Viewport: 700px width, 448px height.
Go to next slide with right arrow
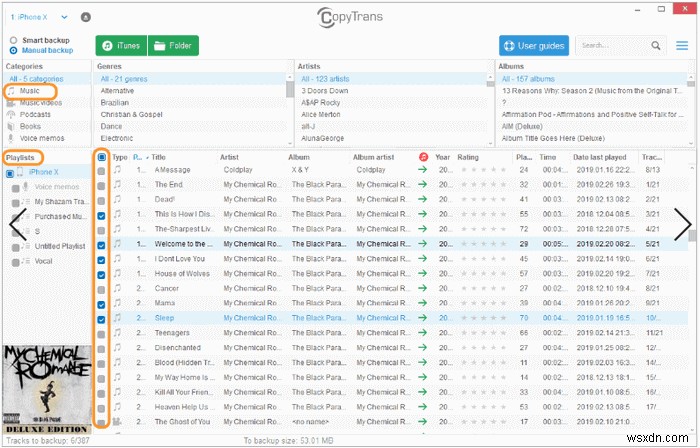(x=683, y=224)
